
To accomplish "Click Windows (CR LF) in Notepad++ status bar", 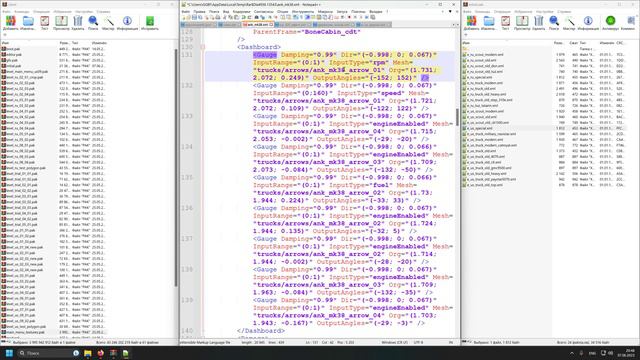I will (396, 342).
